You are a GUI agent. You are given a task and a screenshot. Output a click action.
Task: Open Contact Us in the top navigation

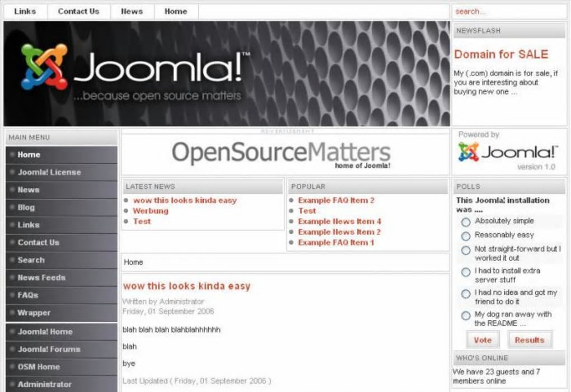[79, 11]
